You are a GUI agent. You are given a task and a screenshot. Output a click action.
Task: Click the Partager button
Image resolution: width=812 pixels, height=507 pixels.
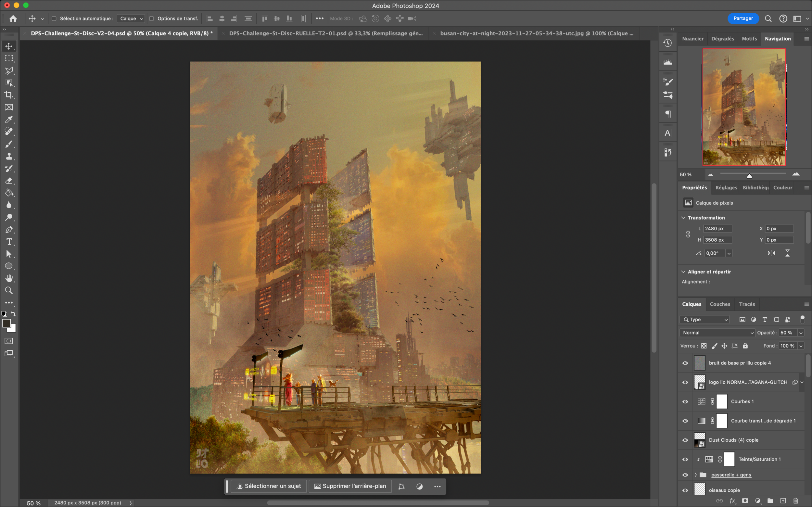(743, 19)
